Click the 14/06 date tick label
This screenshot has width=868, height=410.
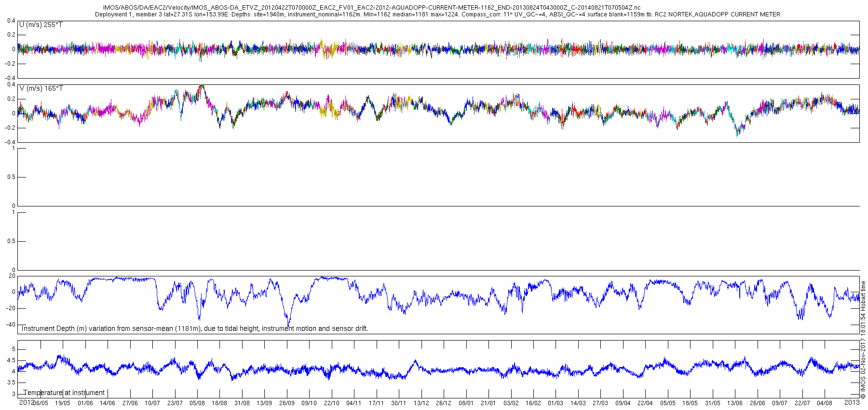(x=107, y=403)
